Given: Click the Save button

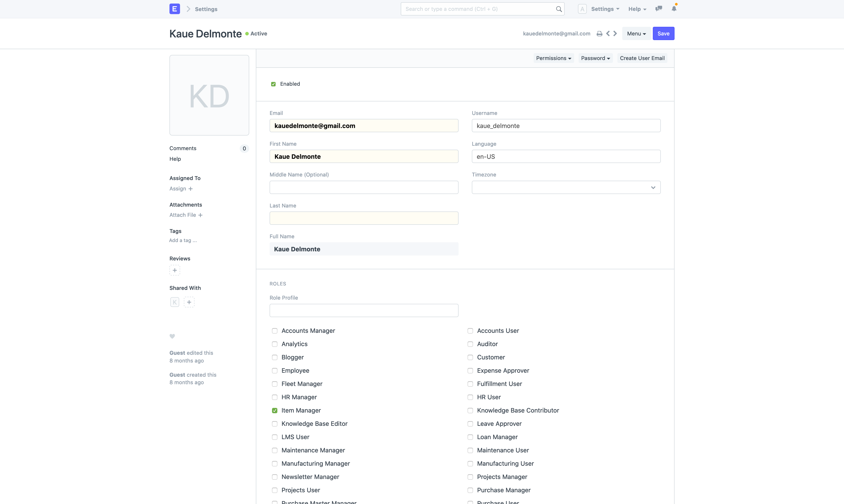Looking at the screenshot, I should pos(663,33).
